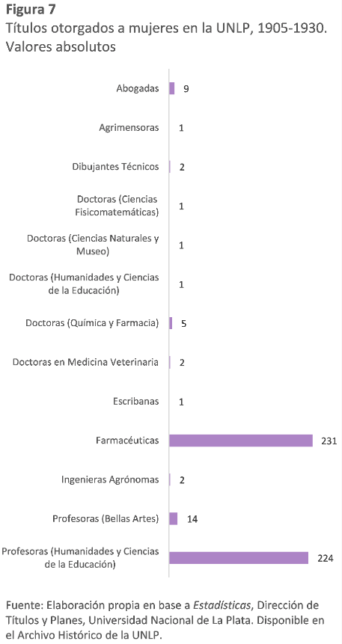Select Doctoras (Ciencias Fisicomatemáticas) label
This screenshot has width=342, height=644.
tap(117, 206)
